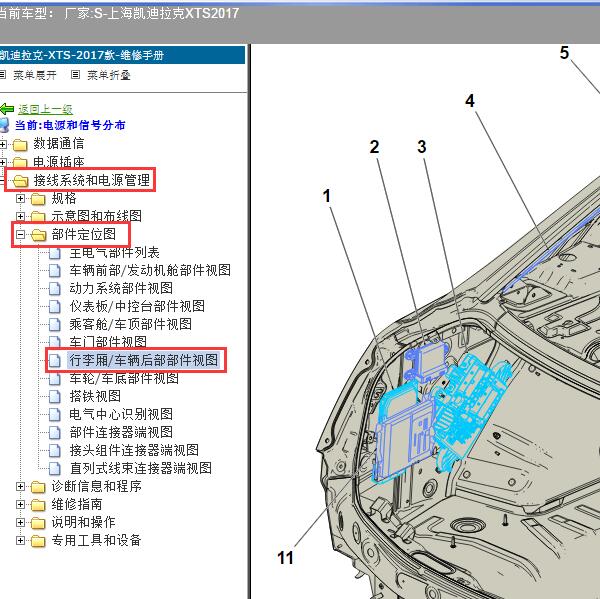Follow the 返回上一级 link
Image resolution: width=600 pixels, height=599 pixels.
point(45,109)
